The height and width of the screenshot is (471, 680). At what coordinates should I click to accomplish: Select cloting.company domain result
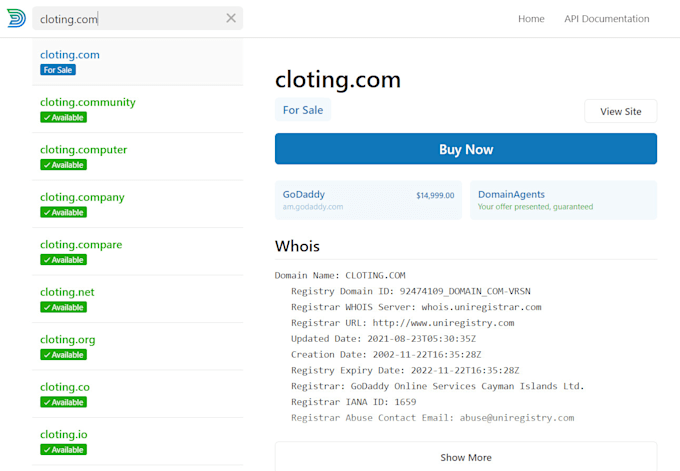(x=137, y=204)
